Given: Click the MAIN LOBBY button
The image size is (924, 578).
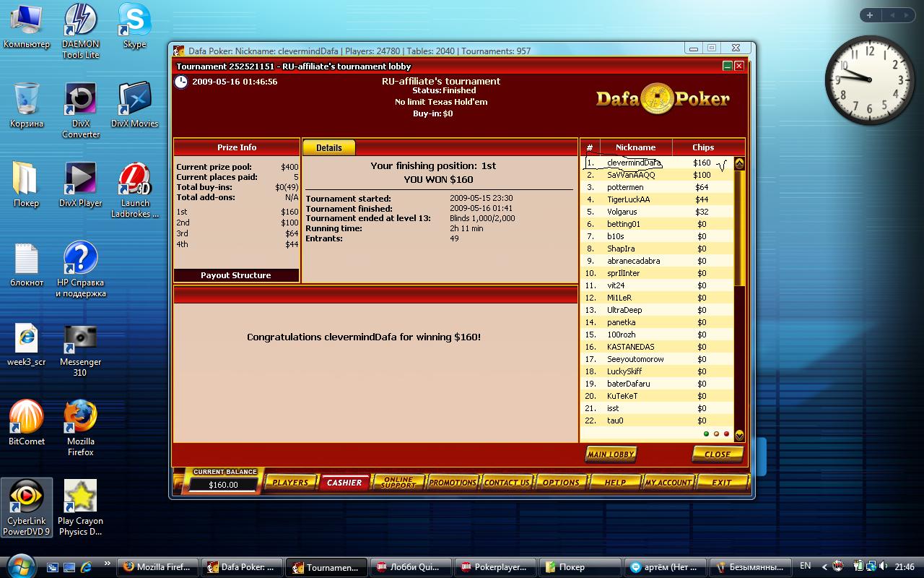Looking at the screenshot, I should click(x=610, y=454).
